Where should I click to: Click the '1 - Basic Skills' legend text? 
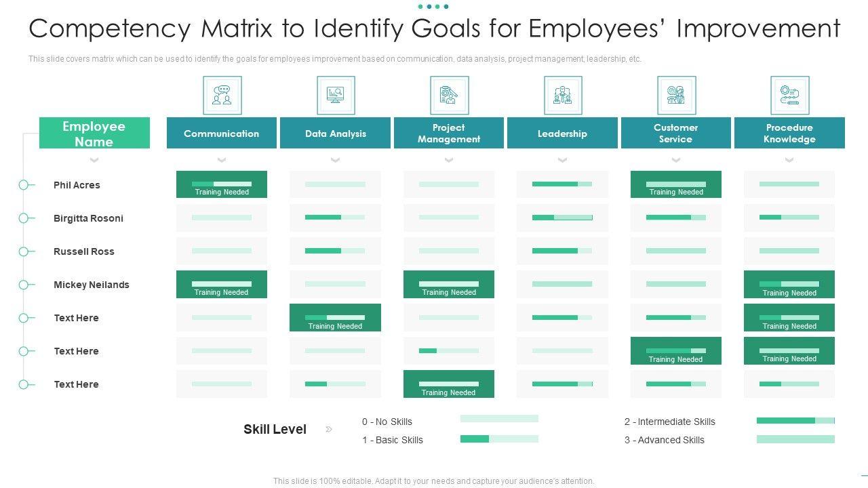click(x=393, y=440)
